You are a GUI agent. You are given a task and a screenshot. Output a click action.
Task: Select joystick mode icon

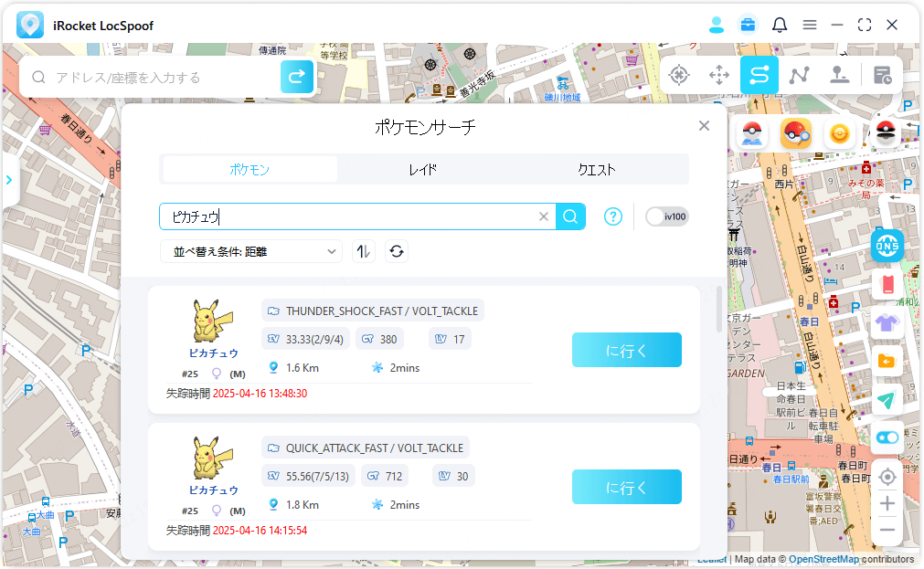[x=839, y=75]
